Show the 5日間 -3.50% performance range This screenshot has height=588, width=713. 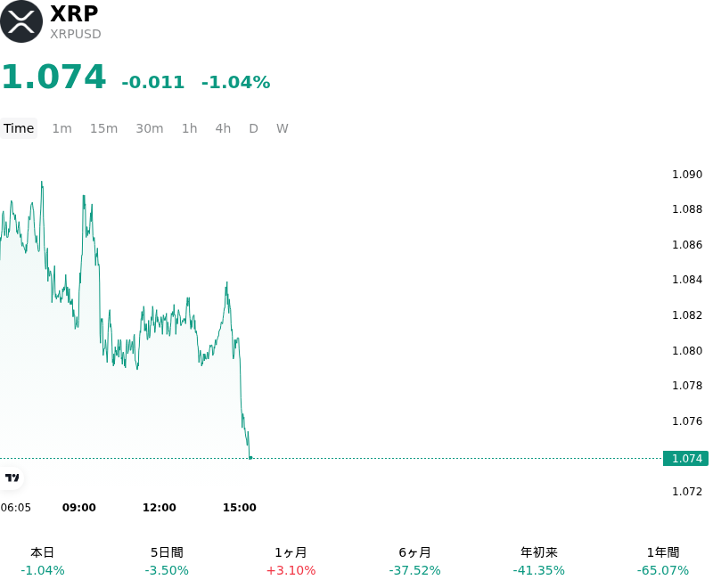[167, 561]
